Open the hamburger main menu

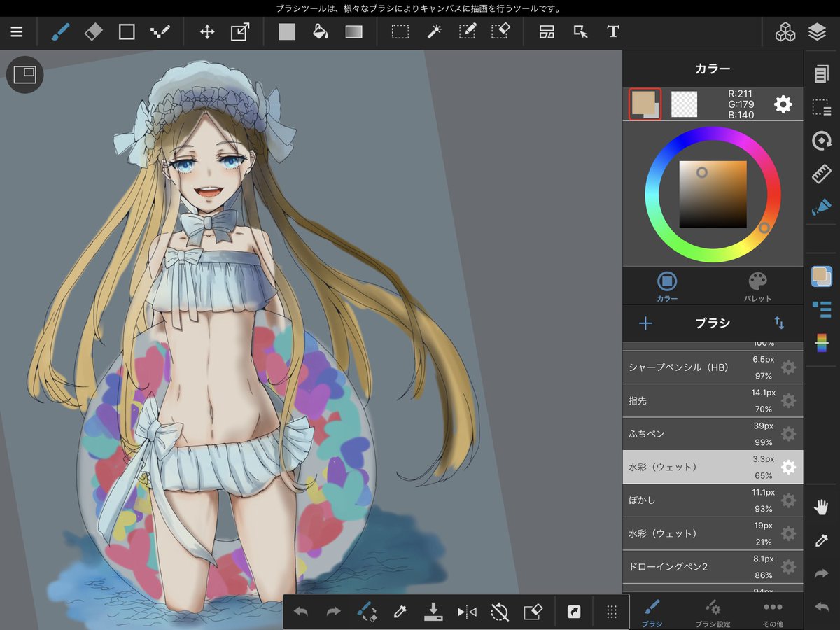point(16,32)
